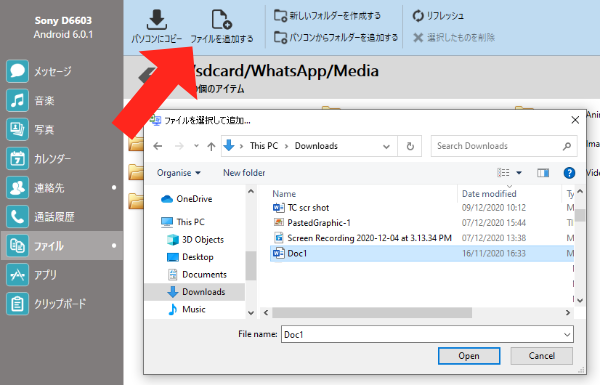Toggle the preview pane icon

pyautogui.click(x=543, y=173)
